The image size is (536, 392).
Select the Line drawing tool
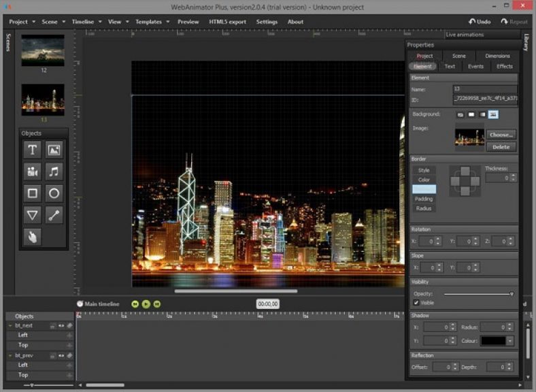(x=54, y=215)
